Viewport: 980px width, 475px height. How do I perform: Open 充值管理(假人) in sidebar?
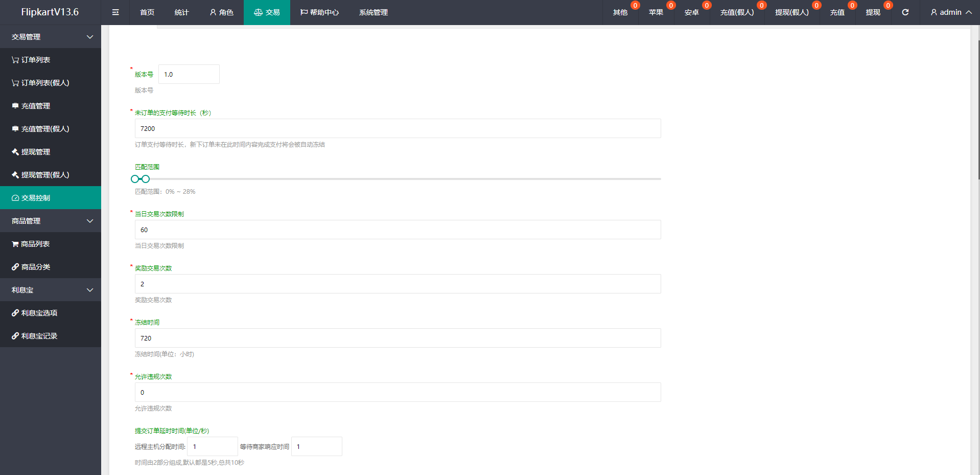tap(51, 129)
